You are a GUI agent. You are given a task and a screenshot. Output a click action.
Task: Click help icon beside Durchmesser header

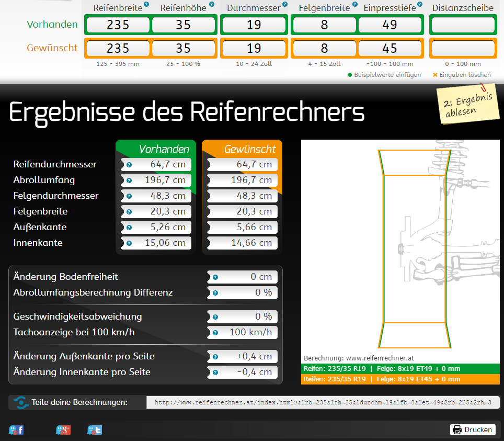point(285,4)
